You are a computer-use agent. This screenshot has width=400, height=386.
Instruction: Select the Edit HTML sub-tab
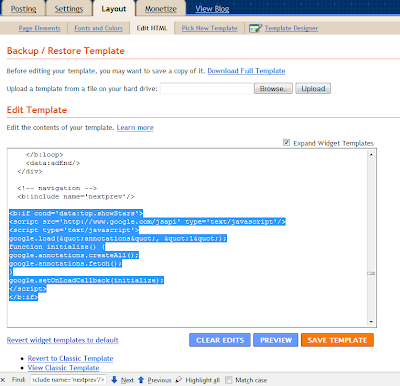(152, 28)
